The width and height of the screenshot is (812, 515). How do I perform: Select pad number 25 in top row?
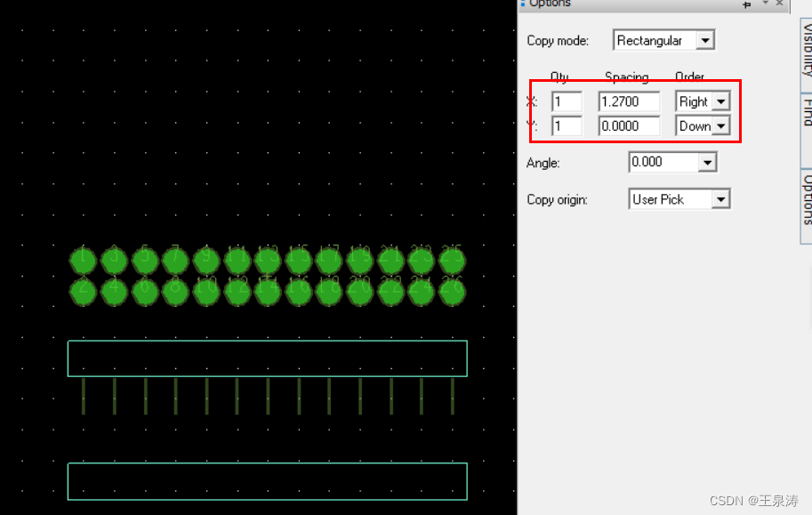pos(452,261)
